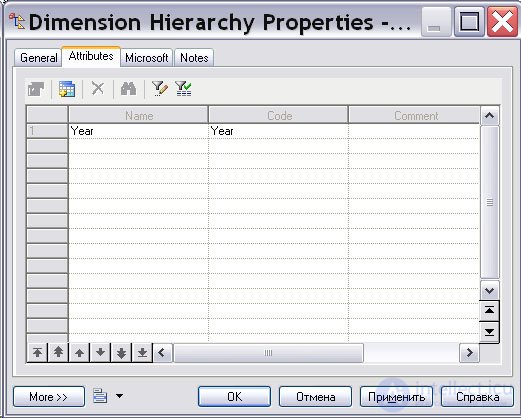Go to the Notes tab

[x=194, y=58]
